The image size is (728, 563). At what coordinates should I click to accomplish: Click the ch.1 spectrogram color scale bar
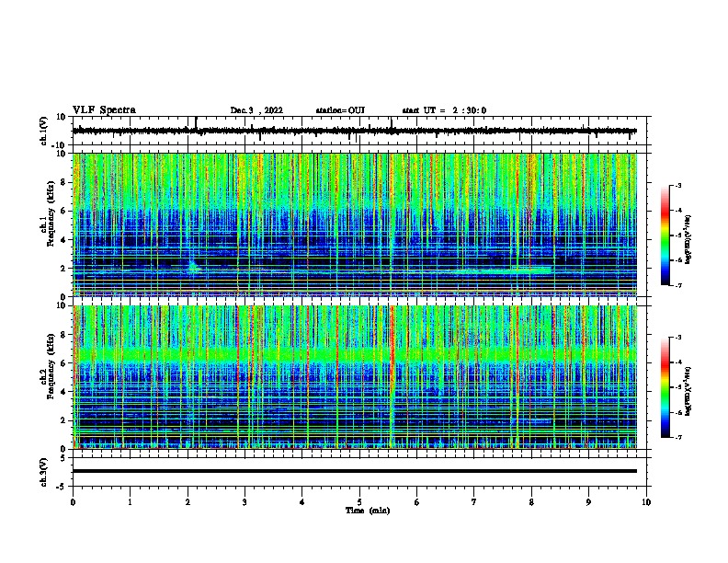click(665, 235)
